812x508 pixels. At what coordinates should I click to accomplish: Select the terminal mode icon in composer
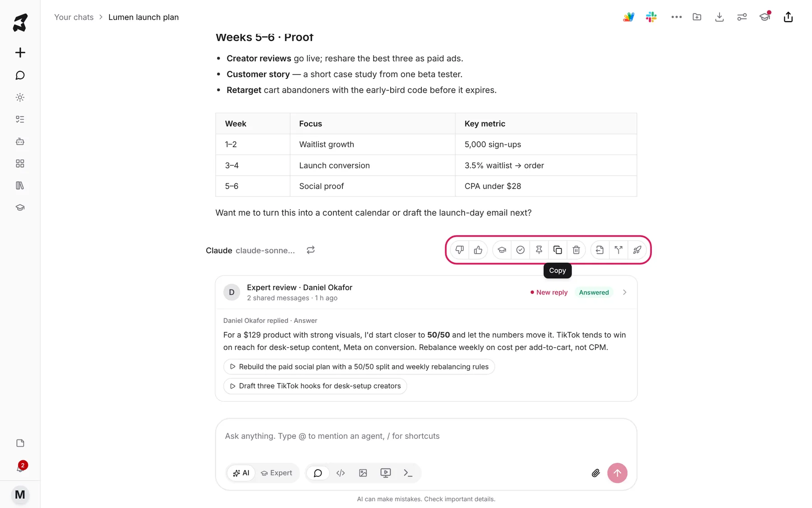408,473
